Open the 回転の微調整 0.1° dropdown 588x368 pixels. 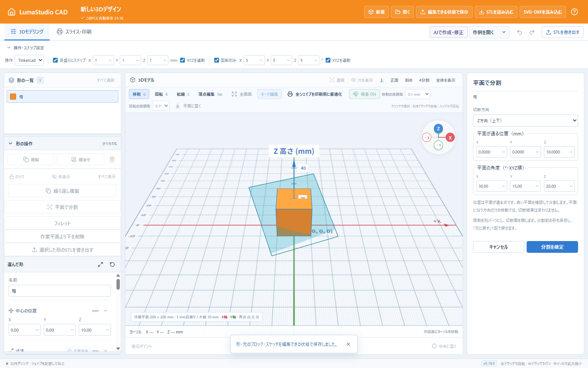tap(161, 106)
